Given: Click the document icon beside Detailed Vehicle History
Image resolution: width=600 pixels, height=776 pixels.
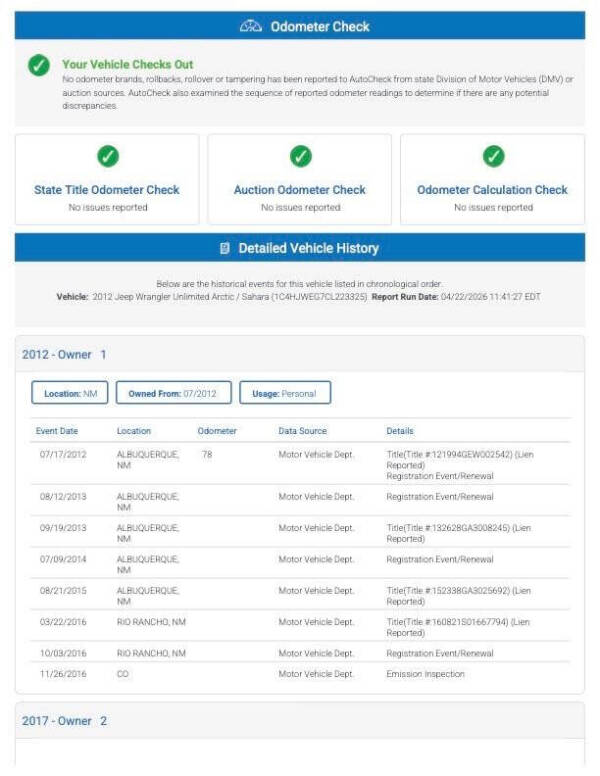Looking at the screenshot, I should (224, 248).
